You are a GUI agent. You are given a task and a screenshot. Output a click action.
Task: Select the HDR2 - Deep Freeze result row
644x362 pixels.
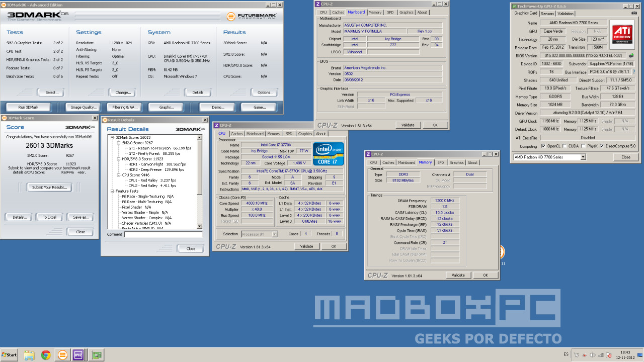point(156,170)
